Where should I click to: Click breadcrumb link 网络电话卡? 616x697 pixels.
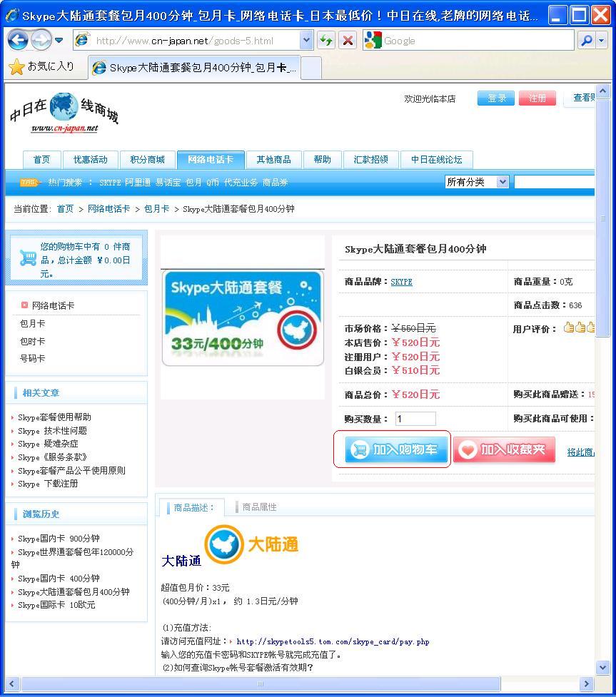pyautogui.click(x=108, y=209)
